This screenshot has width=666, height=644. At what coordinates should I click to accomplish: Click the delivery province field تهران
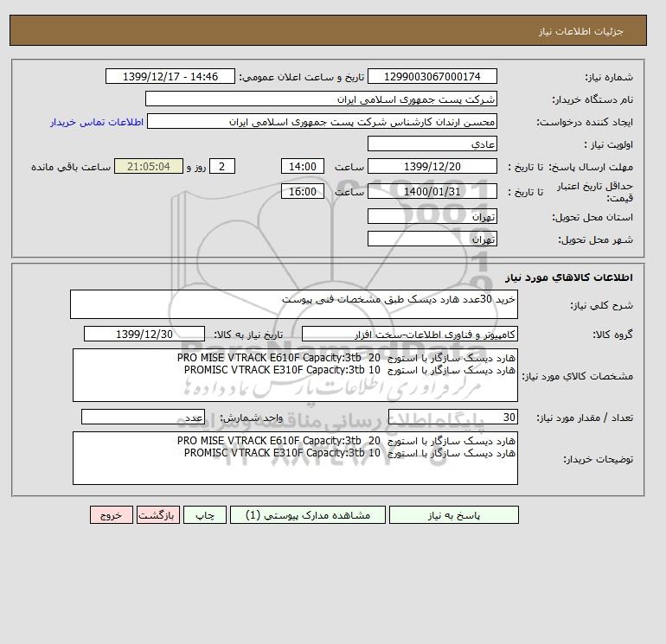[x=432, y=216]
